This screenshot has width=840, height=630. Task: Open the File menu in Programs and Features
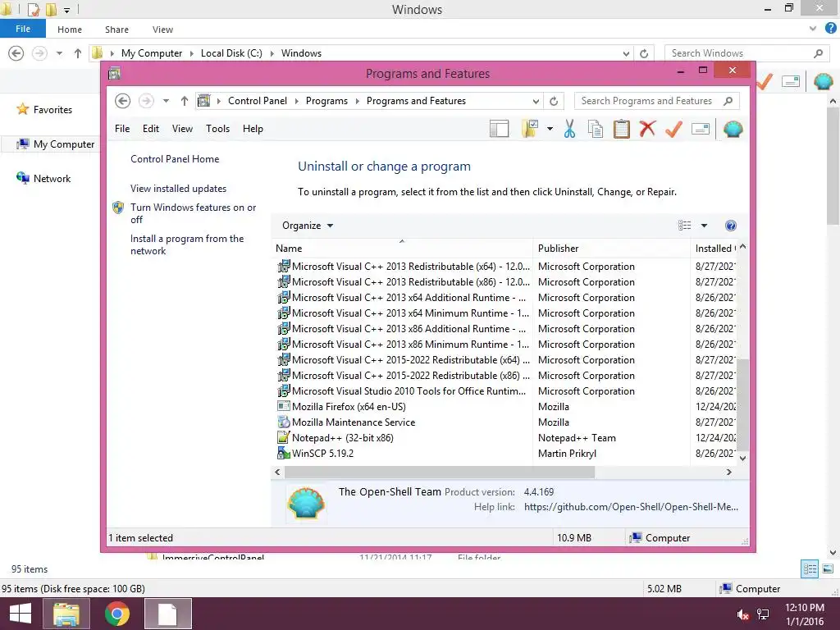[x=122, y=129]
